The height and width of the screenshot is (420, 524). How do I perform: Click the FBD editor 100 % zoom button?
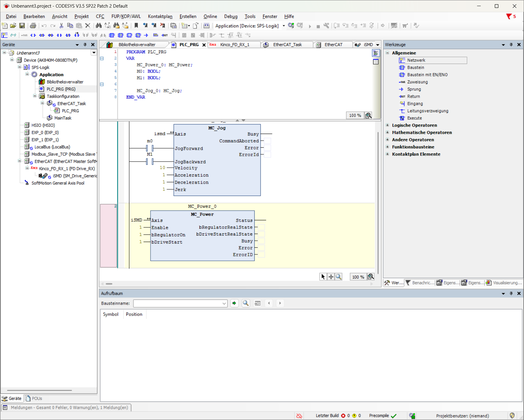click(358, 277)
